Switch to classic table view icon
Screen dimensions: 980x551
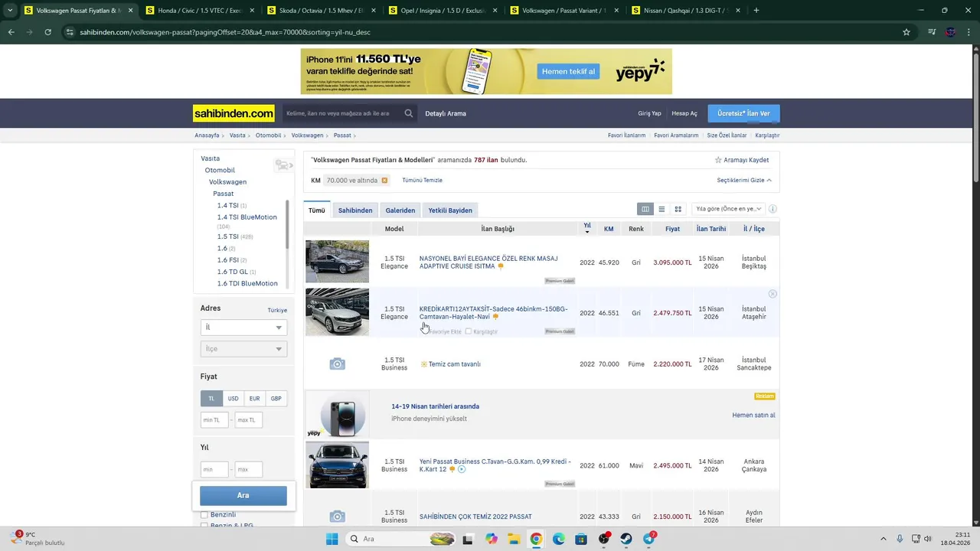(x=645, y=209)
